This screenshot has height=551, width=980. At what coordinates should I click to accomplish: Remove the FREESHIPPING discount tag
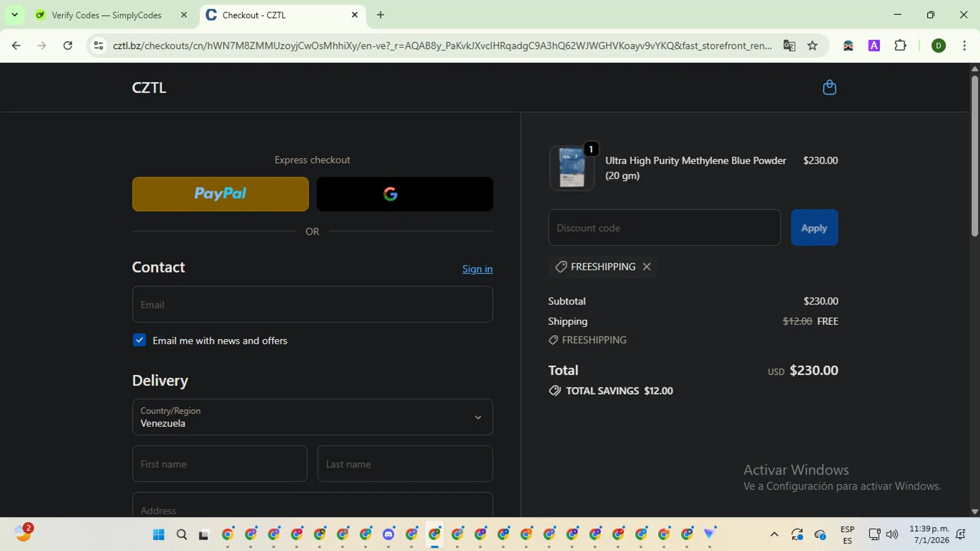point(647,267)
